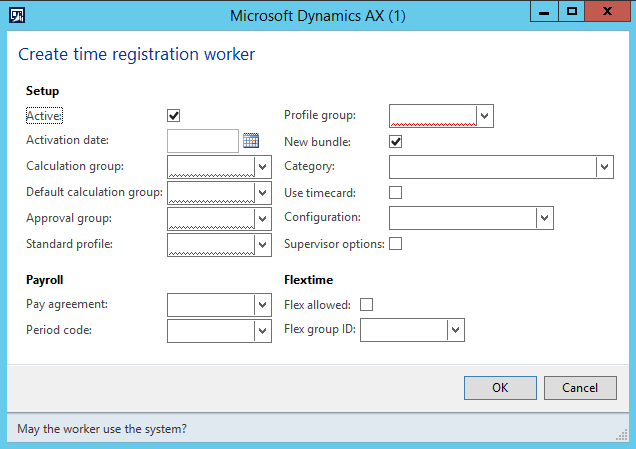This screenshot has width=636, height=449.
Task: Confirm with the OK button
Action: [x=500, y=388]
